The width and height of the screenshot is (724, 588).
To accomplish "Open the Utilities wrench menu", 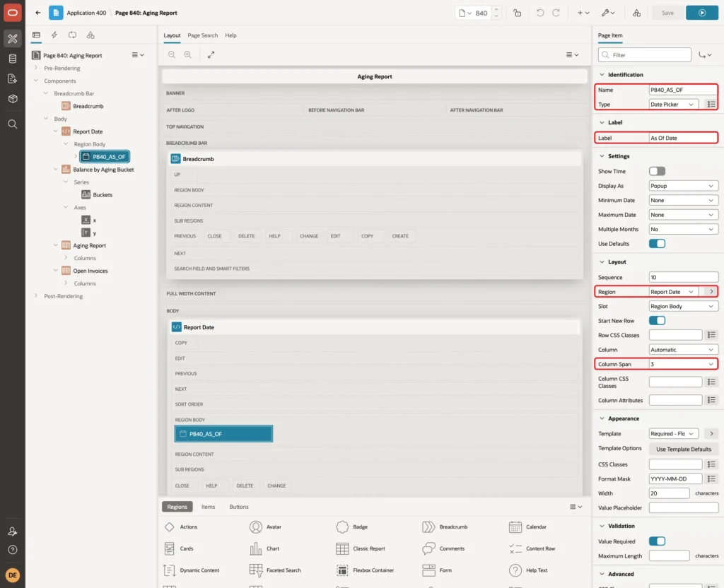I will 607,13.
